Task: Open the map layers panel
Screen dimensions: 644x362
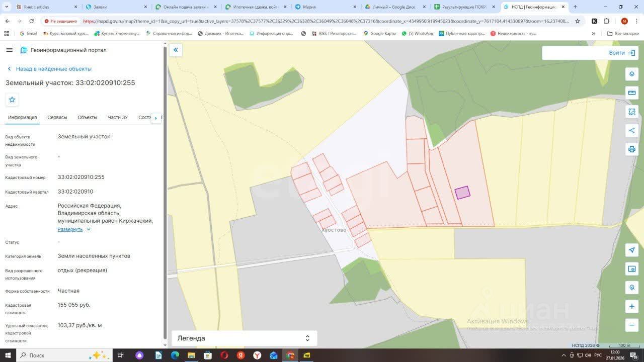Action: [632, 74]
